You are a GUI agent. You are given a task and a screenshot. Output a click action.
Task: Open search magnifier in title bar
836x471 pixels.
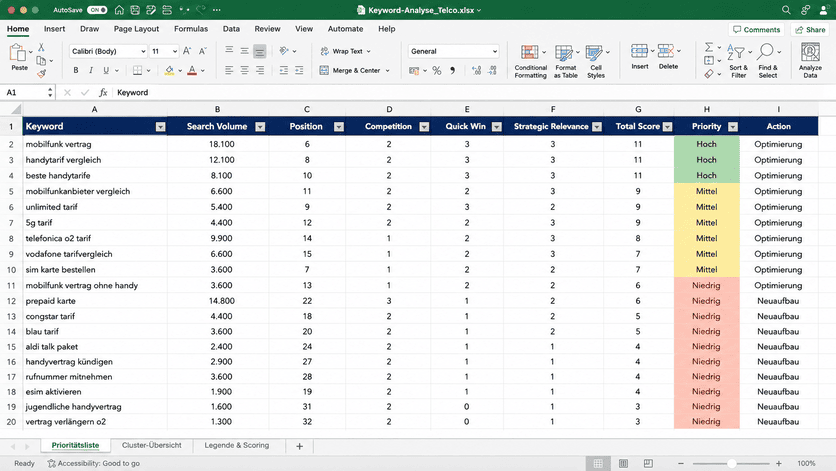(x=786, y=10)
